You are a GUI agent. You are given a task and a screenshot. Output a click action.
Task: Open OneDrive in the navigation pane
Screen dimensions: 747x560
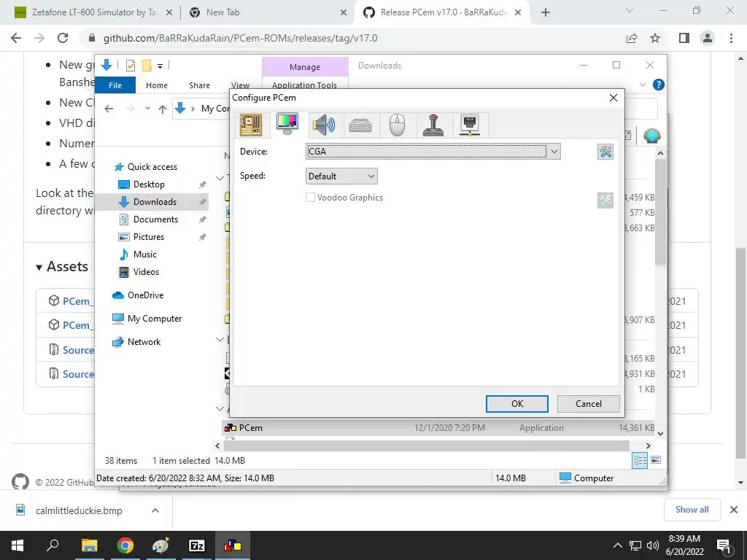145,295
